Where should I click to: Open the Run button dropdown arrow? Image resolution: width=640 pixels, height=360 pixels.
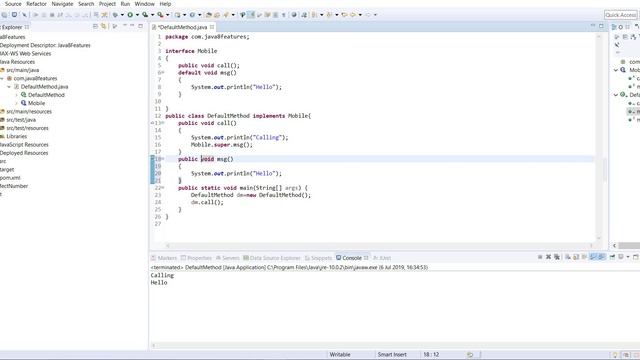[x=137, y=15]
